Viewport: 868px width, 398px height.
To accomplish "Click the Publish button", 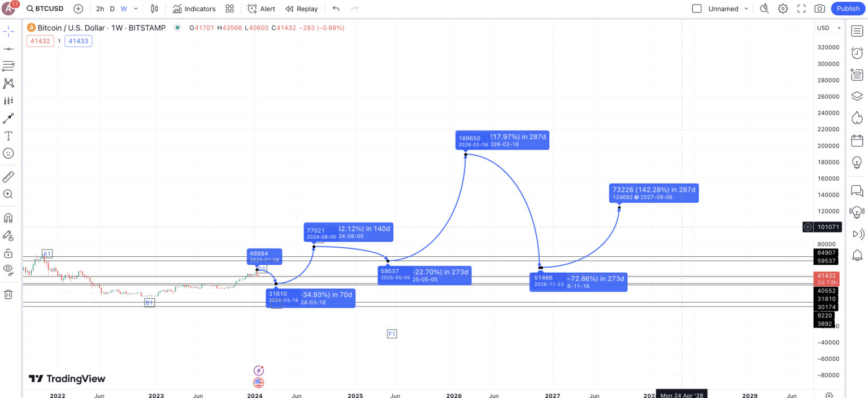I will point(848,8).
